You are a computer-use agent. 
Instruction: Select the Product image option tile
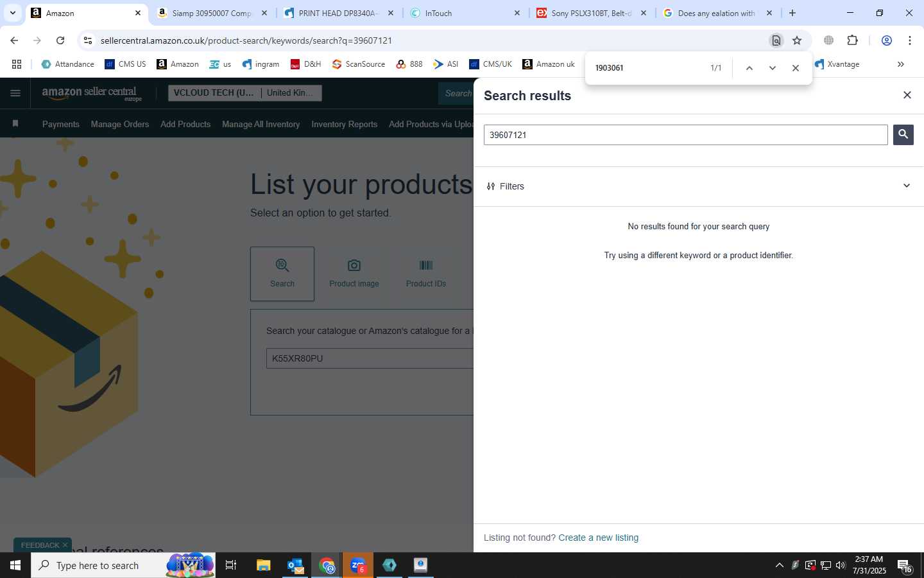[x=354, y=274]
